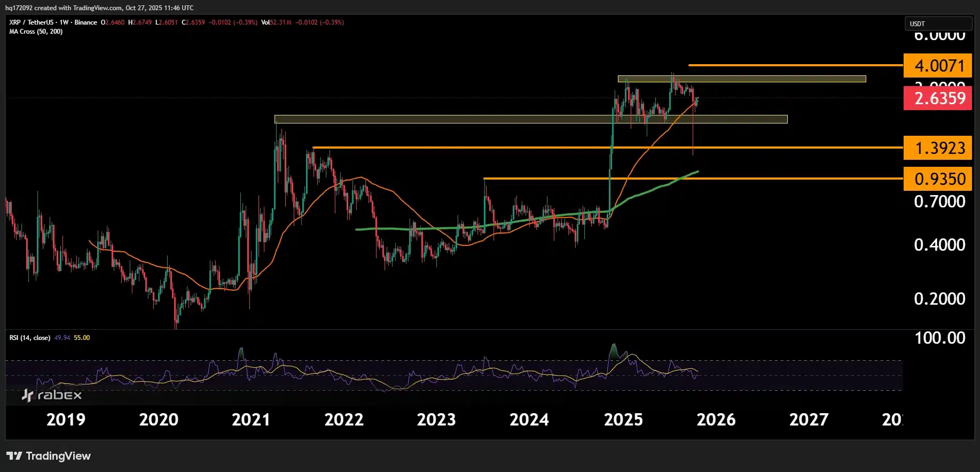Open the USDT currency selector
980x472 pixels.
[x=937, y=24]
